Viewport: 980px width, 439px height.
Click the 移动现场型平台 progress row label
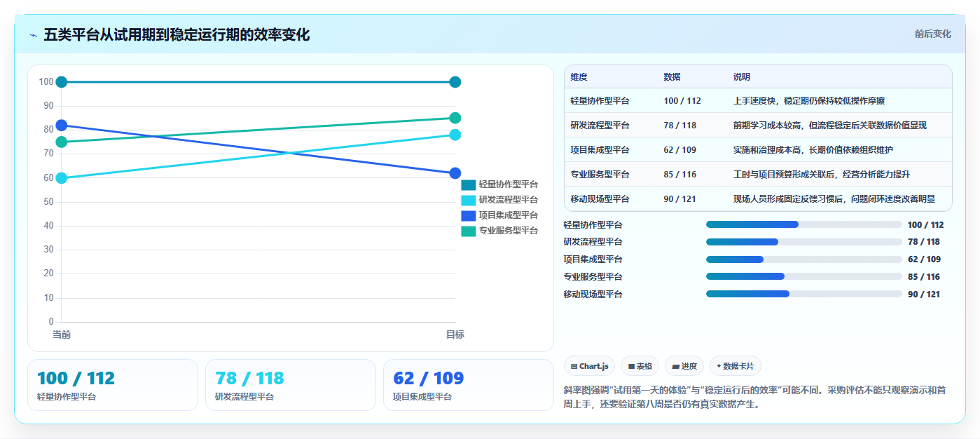click(x=593, y=295)
